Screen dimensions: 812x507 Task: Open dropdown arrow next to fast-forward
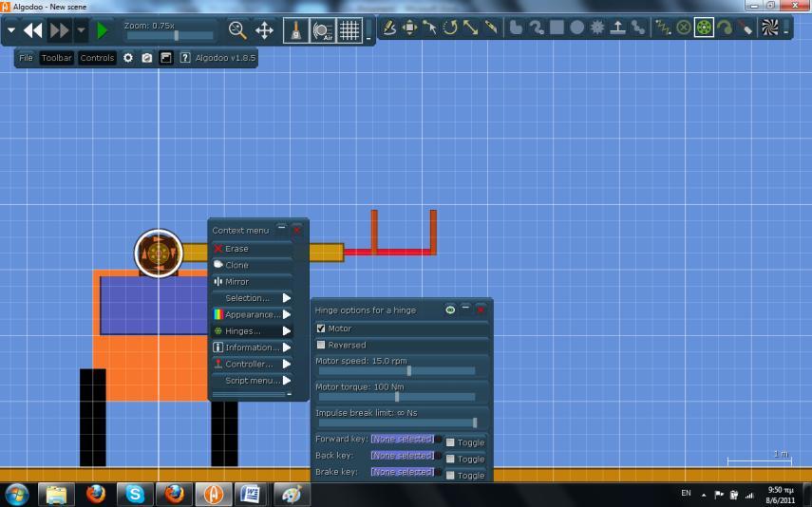[81, 30]
